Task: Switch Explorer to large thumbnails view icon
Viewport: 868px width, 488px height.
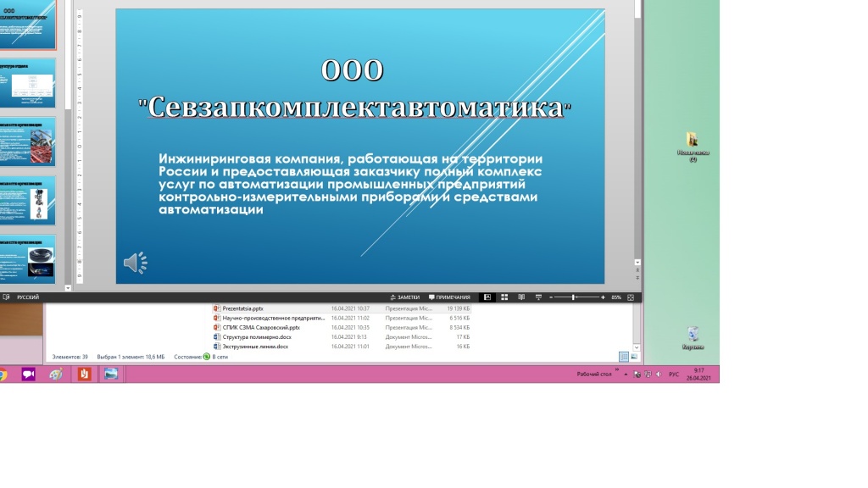Action: (634, 357)
